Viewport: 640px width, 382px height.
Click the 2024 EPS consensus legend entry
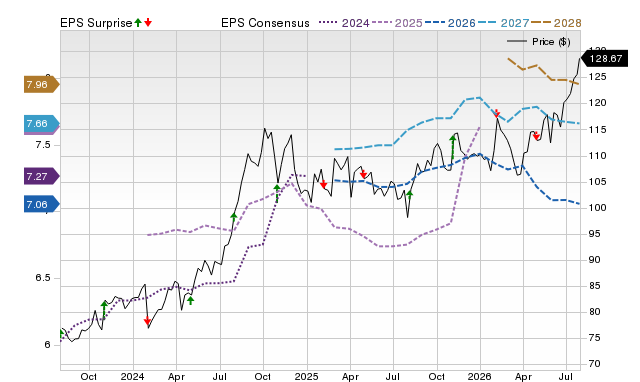[344, 23]
